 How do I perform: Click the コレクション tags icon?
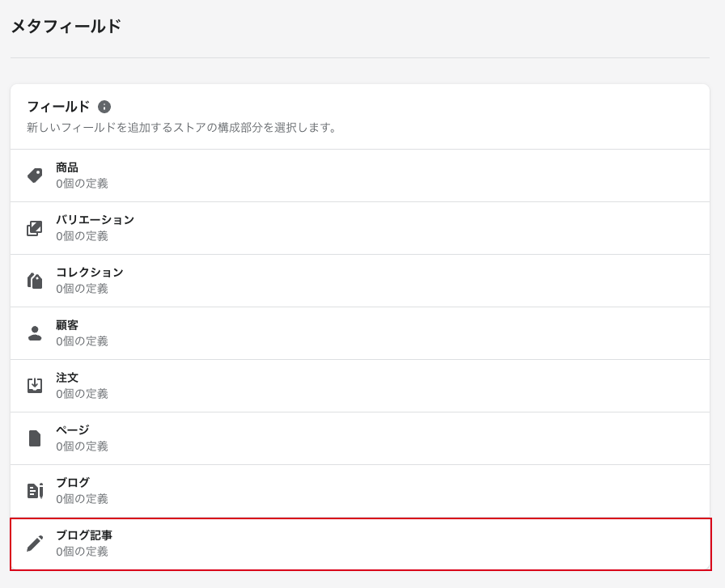point(35,281)
